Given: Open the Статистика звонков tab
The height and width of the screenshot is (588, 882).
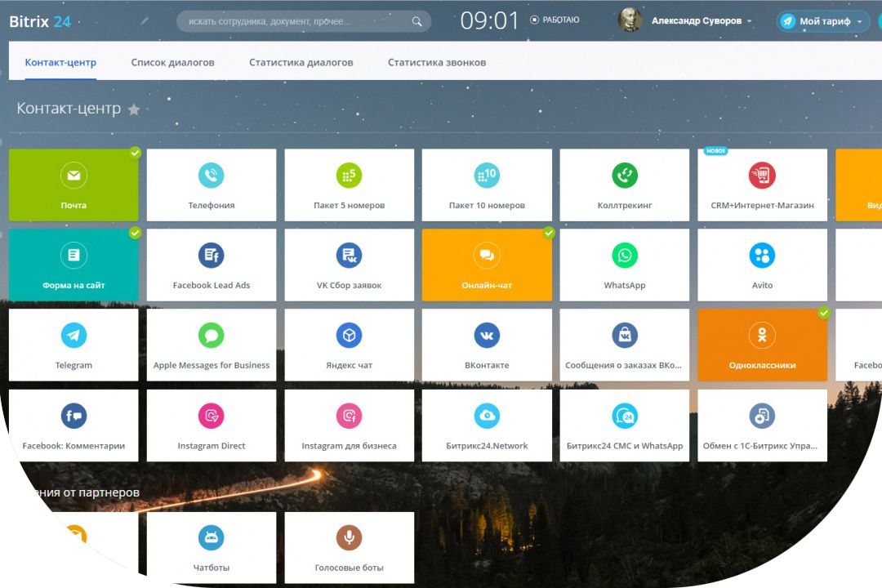Looking at the screenshot, I should pos(436,62).
